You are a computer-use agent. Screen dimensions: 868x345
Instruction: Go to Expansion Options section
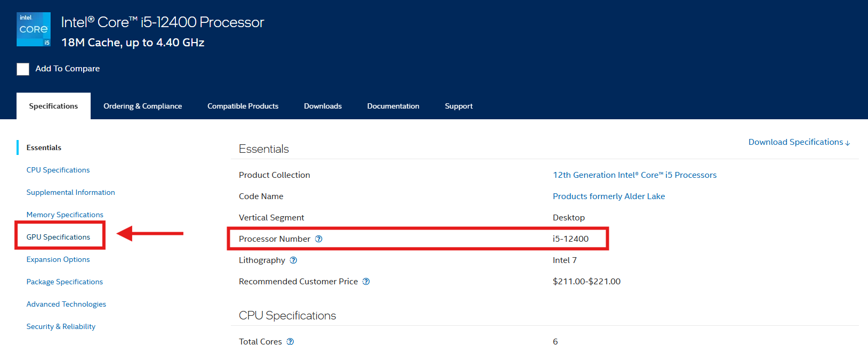tap(58, 259)
